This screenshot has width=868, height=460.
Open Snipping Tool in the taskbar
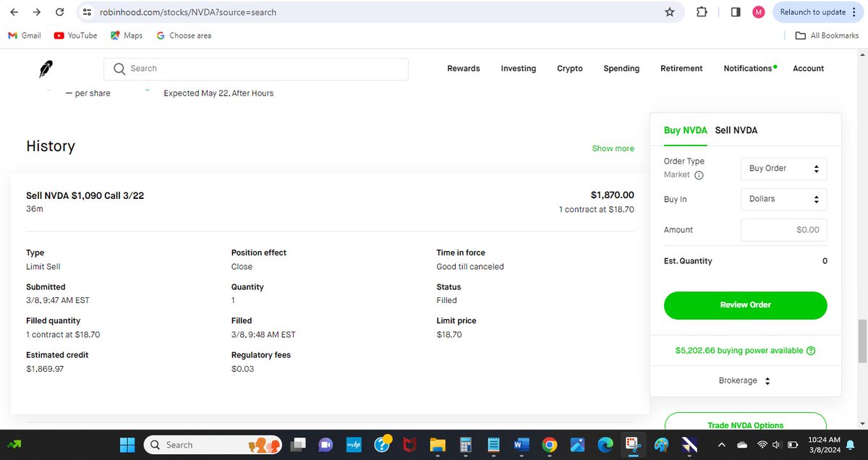click(633, 445)
